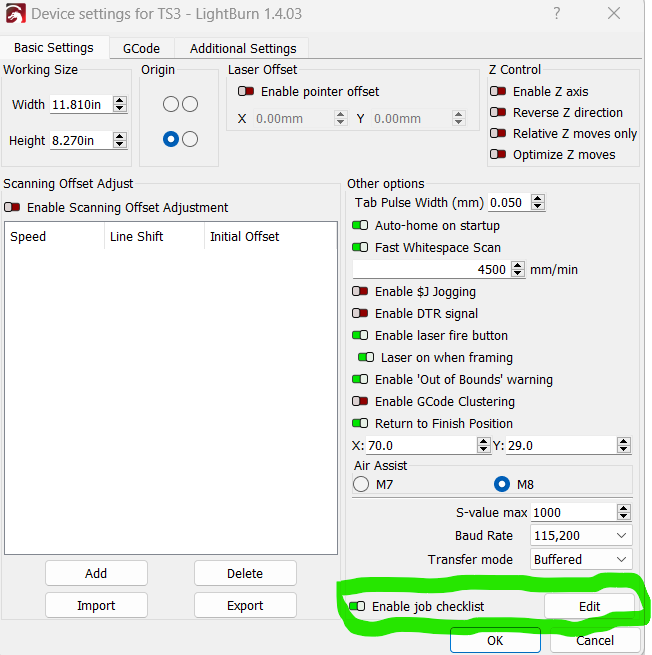Toggle Optimize Z moves switch

coord(498,154)
